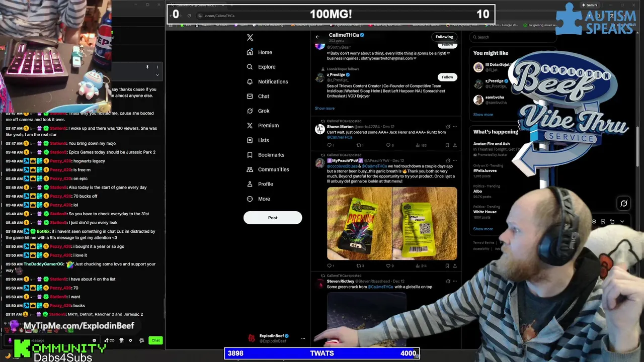Open the Gemini button in browser
The width and height of the screenshot is (644, 362).
pos(589,5)
